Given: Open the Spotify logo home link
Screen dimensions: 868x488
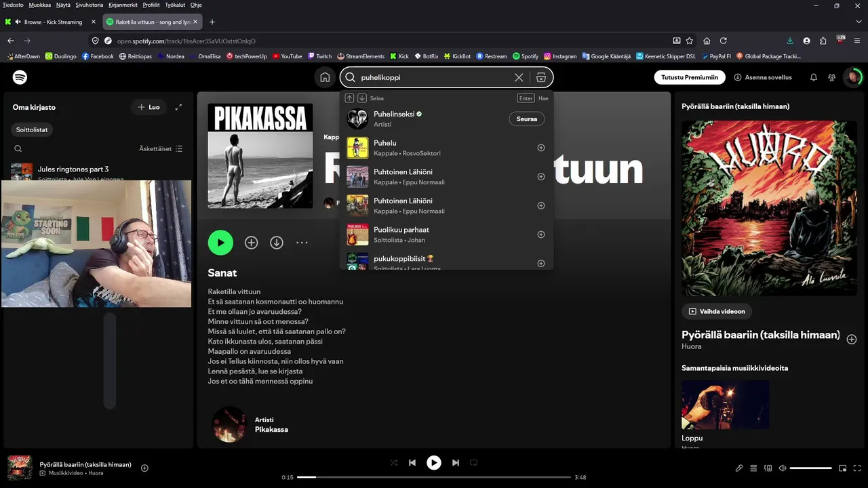Looking at the screenshot, I should [20, 77].
